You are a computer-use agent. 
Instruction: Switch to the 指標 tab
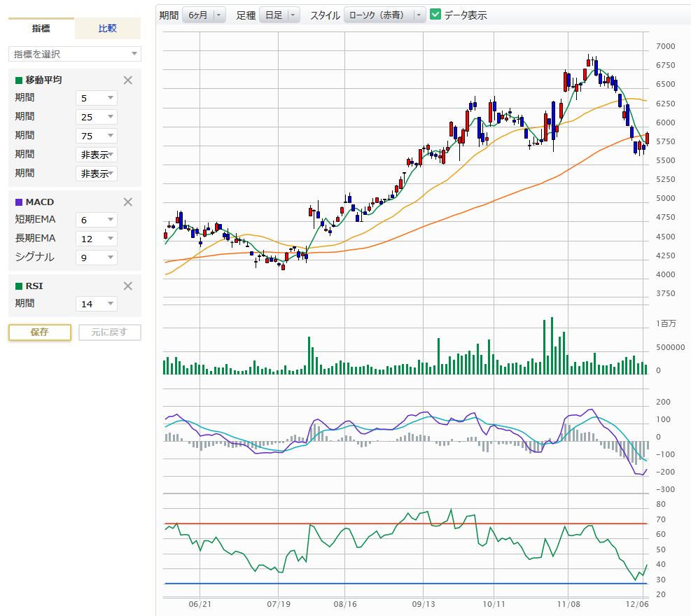pyautogui.click(x=41, y=29)
